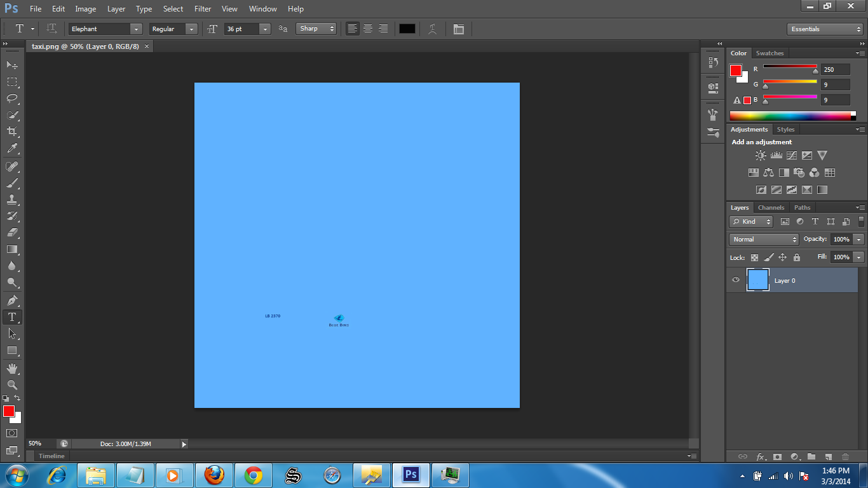Open the Sharp anti-aliasing dropdown
Viewport: 868px width, 488px height.
click(x=316, y=29)
